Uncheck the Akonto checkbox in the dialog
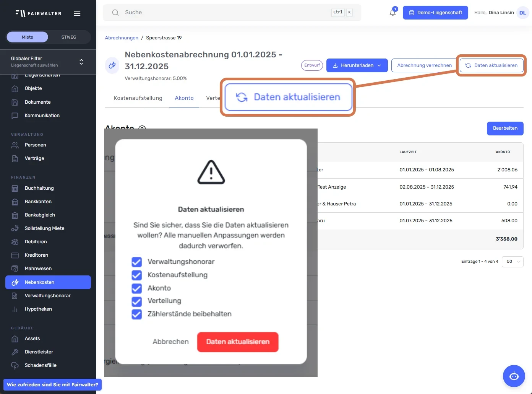This screenshot has height=394, width=532. pos(136,288)
